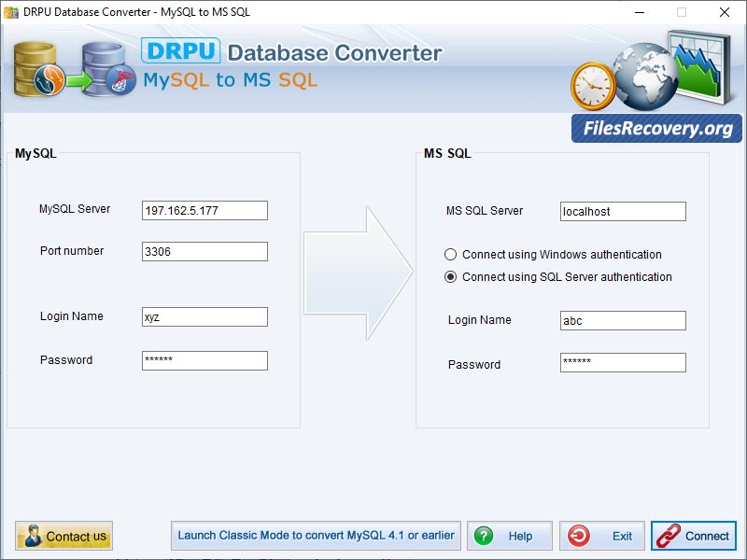Click the clock icon near FilesRecovery logo
Image resolution: width=747 pixels, height=560 pixels.
(588, 84)
